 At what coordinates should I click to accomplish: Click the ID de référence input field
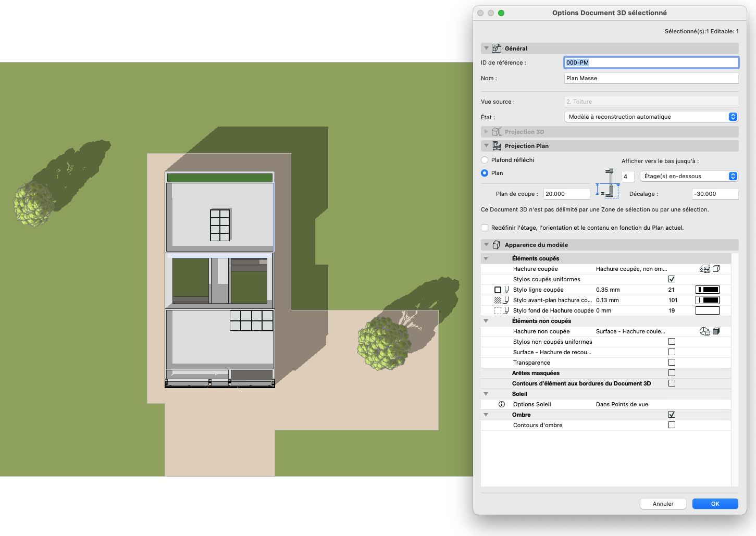pyautogui.click(x=651, y=63)
